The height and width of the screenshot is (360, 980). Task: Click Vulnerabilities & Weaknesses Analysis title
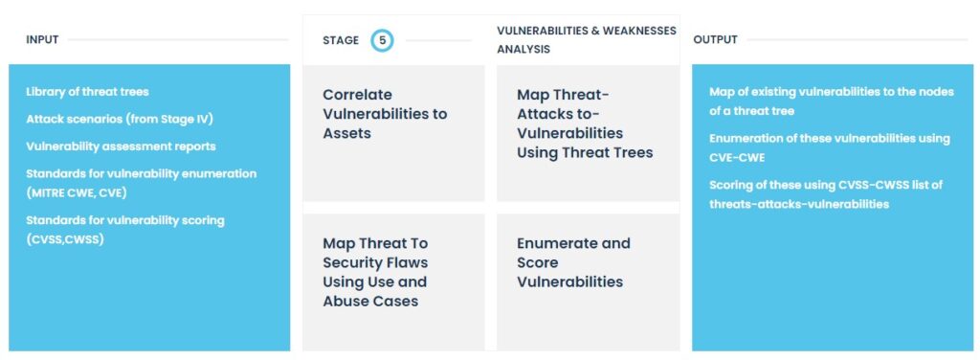pyautogui.click(x=587, y=40)
